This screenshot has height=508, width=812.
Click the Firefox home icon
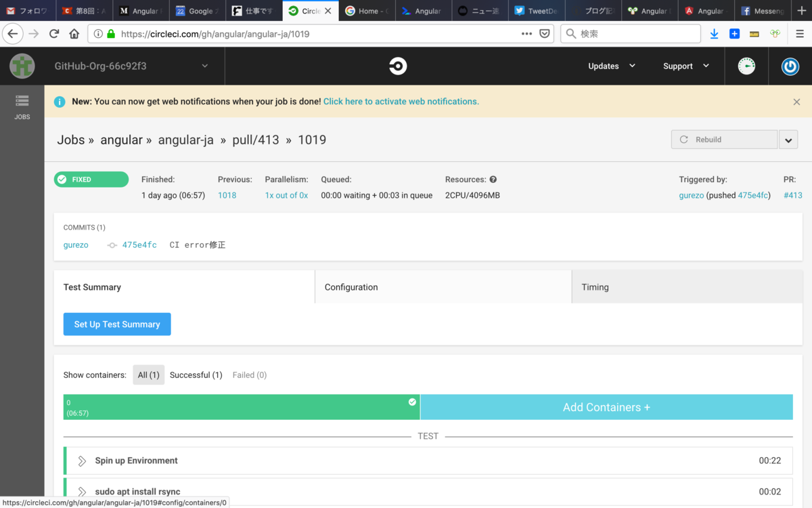74,34
